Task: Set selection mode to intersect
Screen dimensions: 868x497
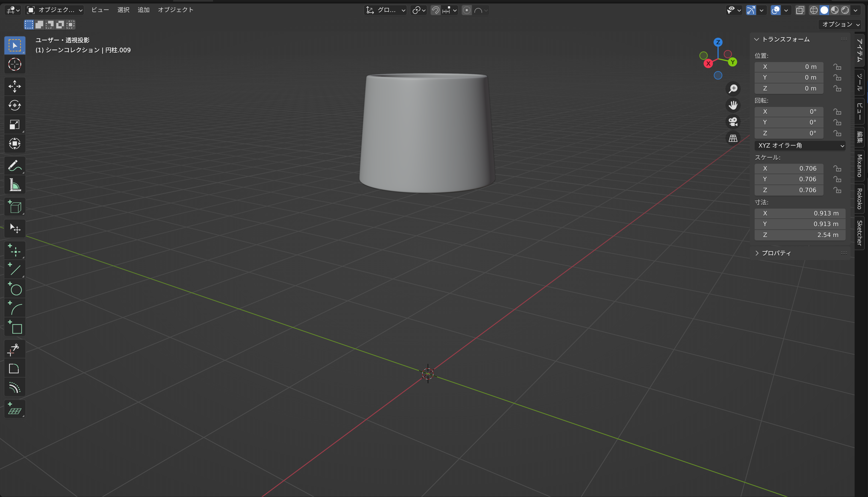Action: click(x=70, y=24)
